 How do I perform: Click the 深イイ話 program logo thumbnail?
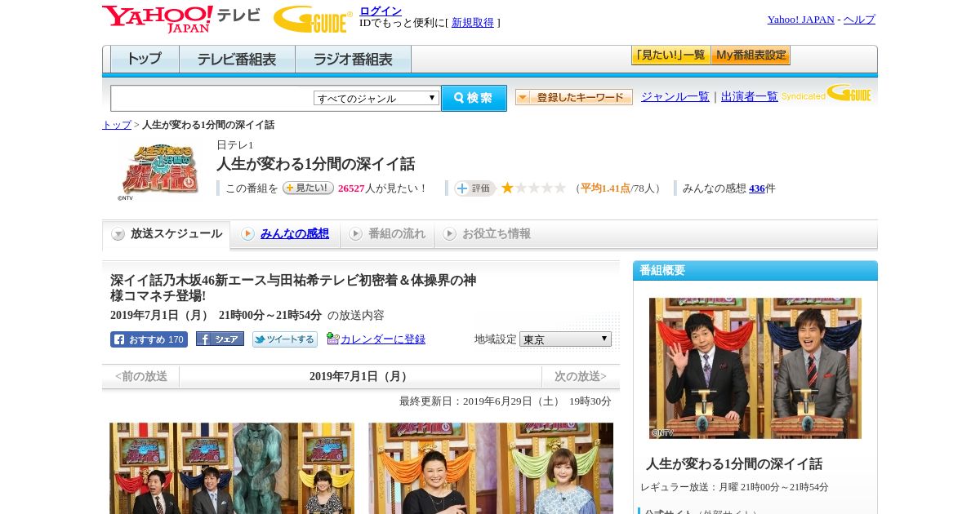pyautogui.click(x=158, y=171)
